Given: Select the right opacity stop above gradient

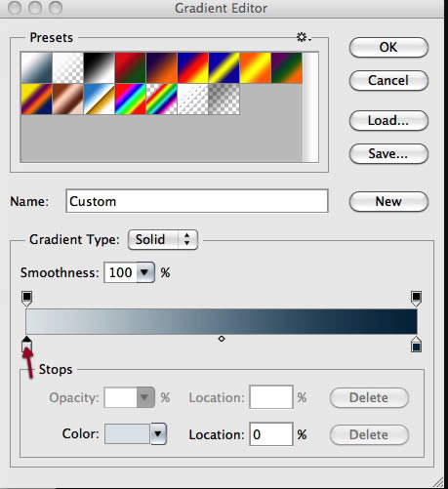Looking at the screenshot, I should pyautogui.click(x=416, y=299).
